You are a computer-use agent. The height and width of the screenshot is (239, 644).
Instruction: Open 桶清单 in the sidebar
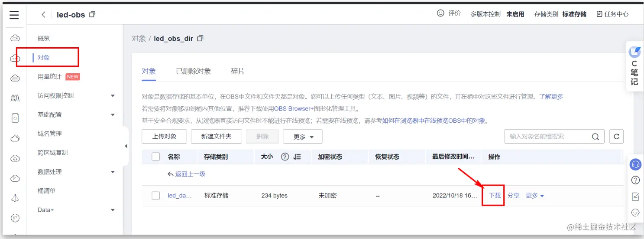click(x=47, y=191)
